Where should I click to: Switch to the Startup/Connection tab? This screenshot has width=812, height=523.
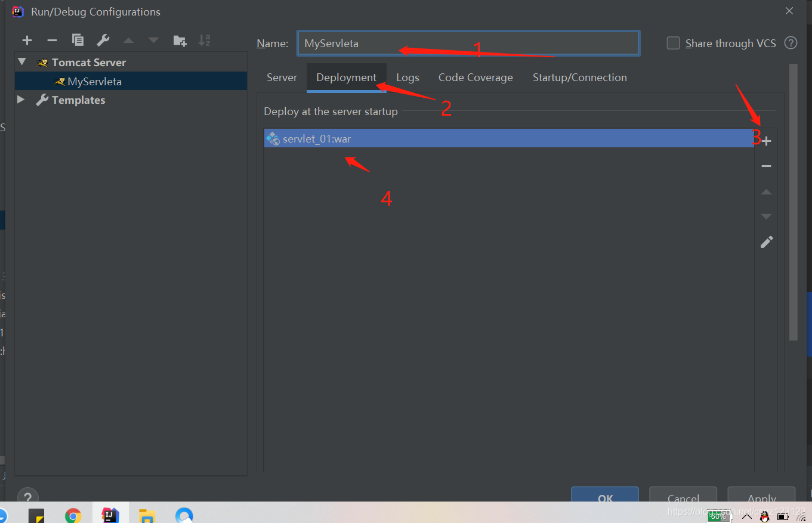pyautogui.click(x=580, y=78)
